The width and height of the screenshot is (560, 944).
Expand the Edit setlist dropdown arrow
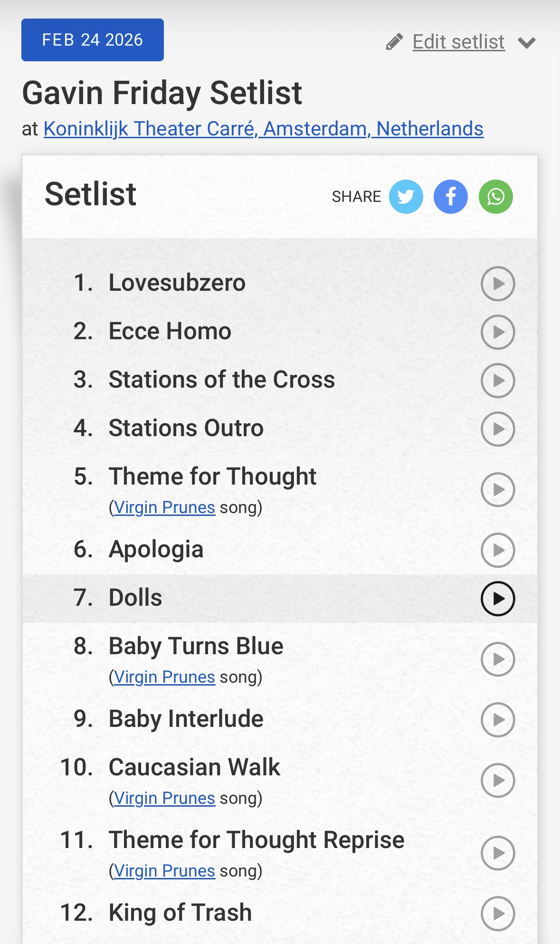coord(527,43)
